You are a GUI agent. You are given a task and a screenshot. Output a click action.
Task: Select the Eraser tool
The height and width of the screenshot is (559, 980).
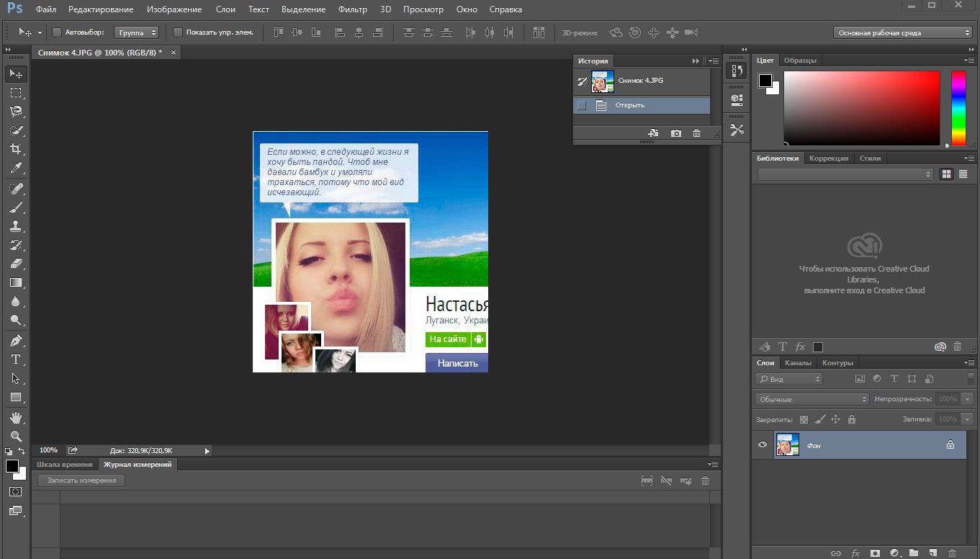[x=16, y=264]
